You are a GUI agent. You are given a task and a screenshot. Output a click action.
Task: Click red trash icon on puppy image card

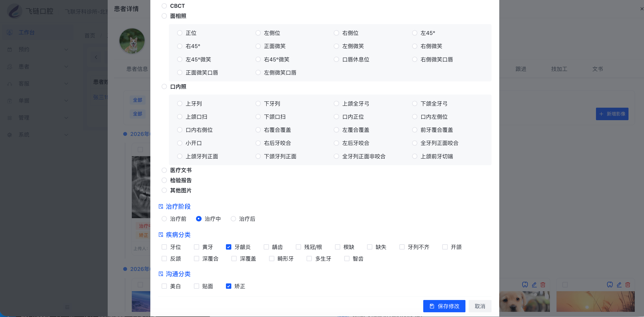[x=543, y=284]
